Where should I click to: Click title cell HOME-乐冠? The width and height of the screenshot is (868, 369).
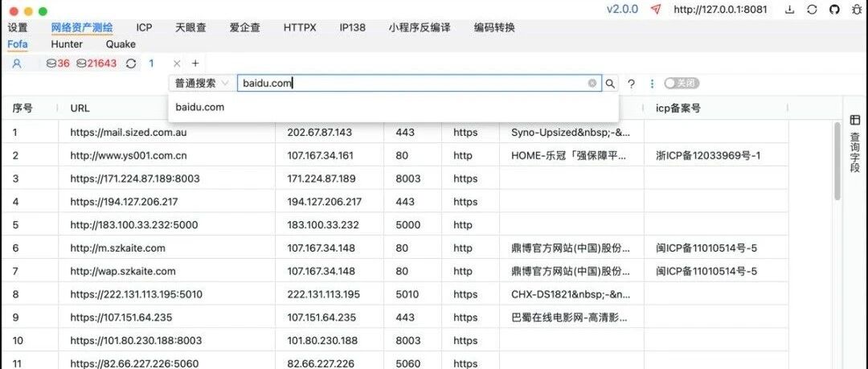[x=569, y=156]
